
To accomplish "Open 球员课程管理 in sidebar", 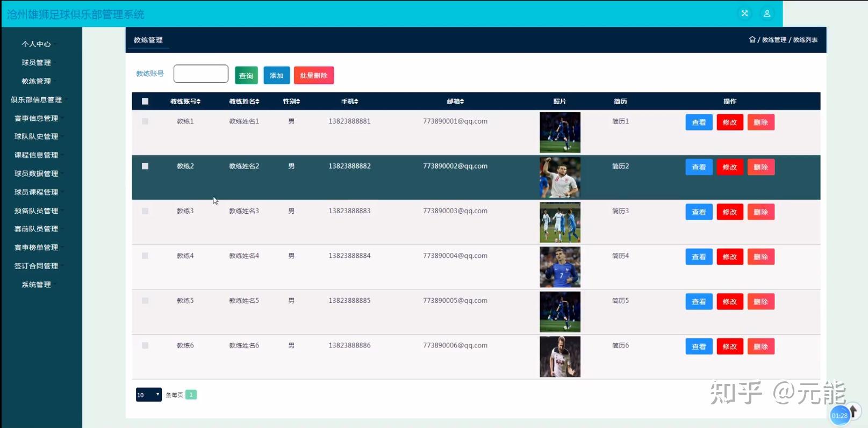I will click(x=37, y=192).
